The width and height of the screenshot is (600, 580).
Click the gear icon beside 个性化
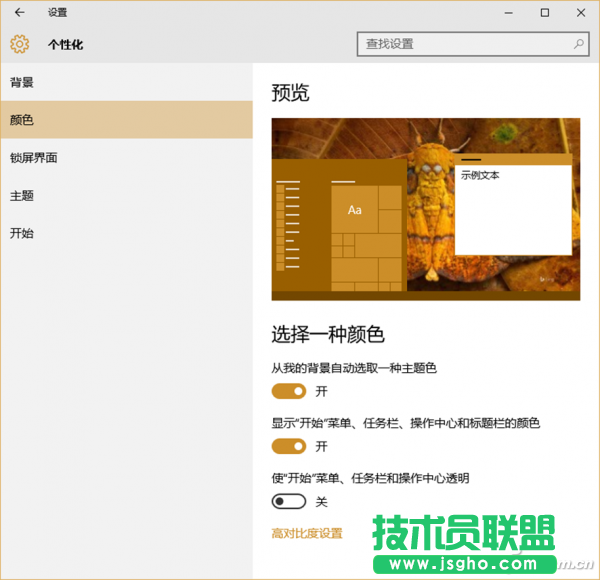click(19, 44)
